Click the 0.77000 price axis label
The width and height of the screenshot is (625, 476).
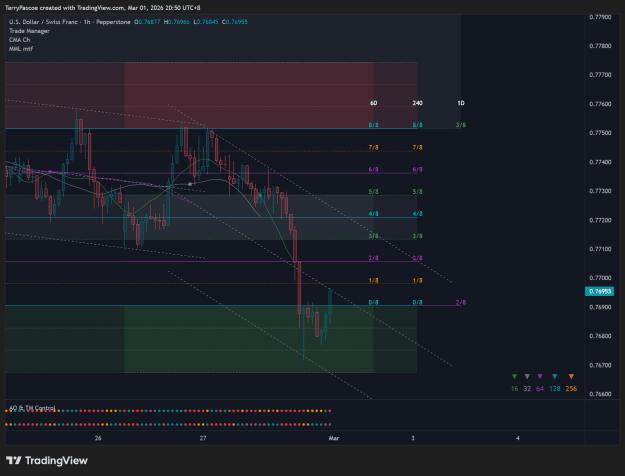[600, 278]
